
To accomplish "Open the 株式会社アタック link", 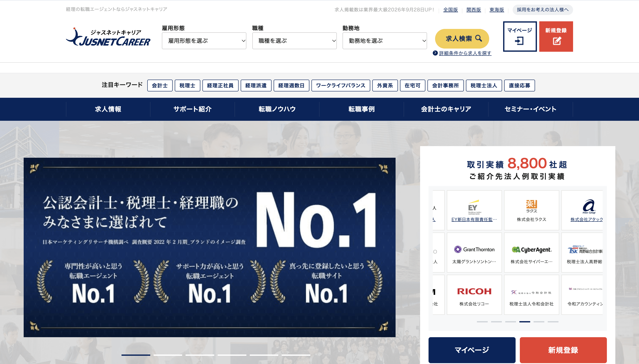I will click(586, 220).
